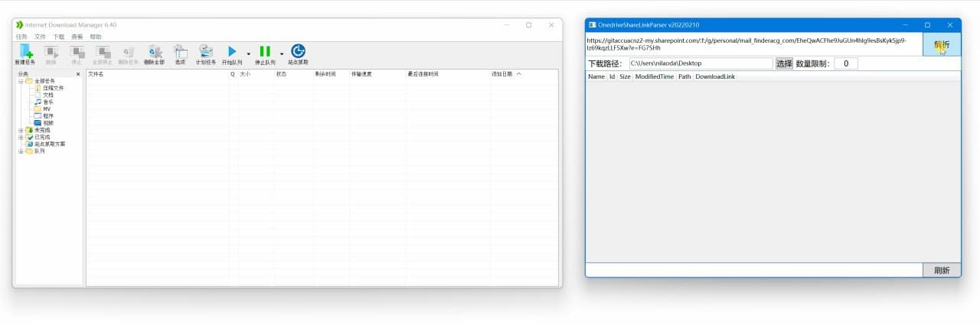This screenshot has width=980, height=325.
Task: Click the 全部停止 toolbar icon in IDM
Action: click(x=102, y=54)
